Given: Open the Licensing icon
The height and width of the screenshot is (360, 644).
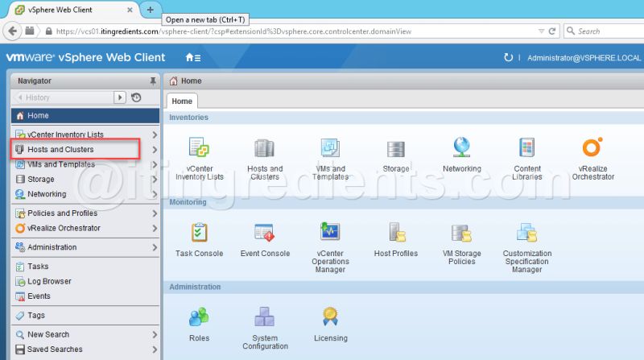Looking at the screenshot, I should point(330,317).
